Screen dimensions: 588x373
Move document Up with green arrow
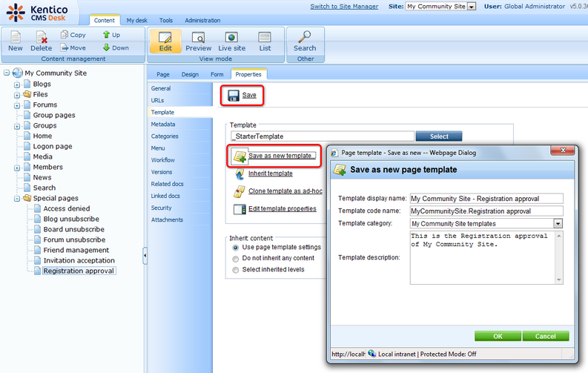point(107,35)
